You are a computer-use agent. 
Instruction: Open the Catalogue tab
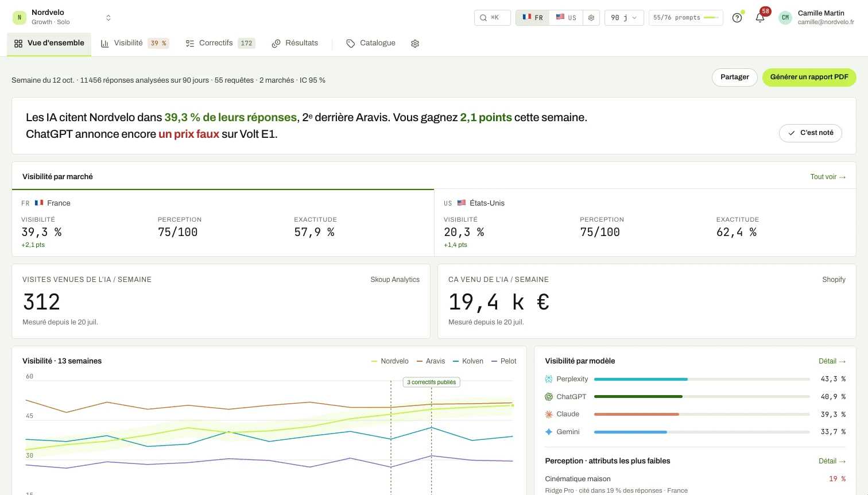(x=371, y=44)
